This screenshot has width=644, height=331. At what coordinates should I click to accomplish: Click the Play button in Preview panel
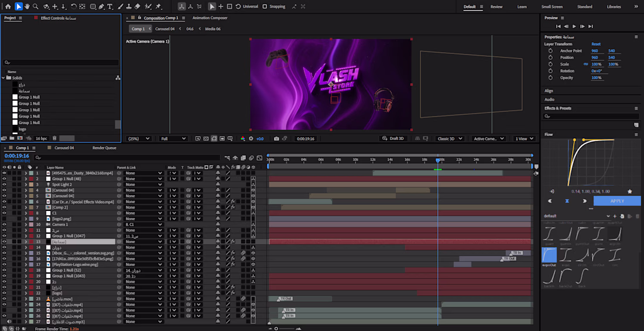(x=574, y=26)
